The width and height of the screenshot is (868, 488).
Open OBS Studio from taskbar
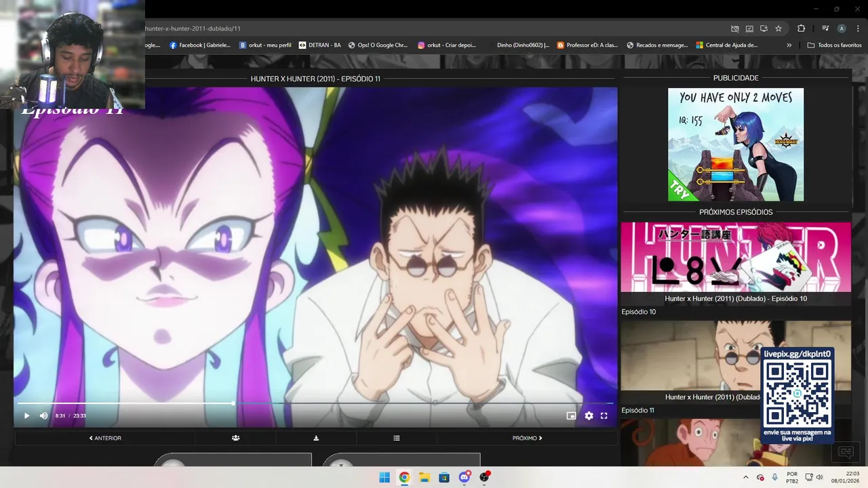click(x=484, y=477)
